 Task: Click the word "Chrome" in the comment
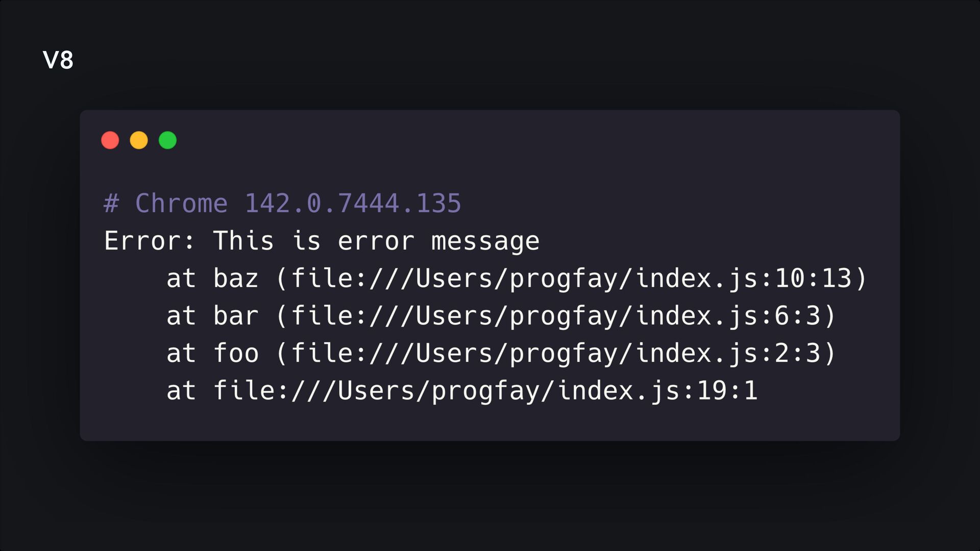click(x=181, y=203)
